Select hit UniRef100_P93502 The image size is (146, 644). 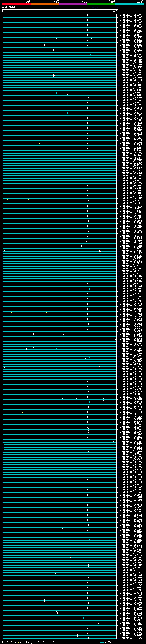pyautogui.click(x=131, y=98)
